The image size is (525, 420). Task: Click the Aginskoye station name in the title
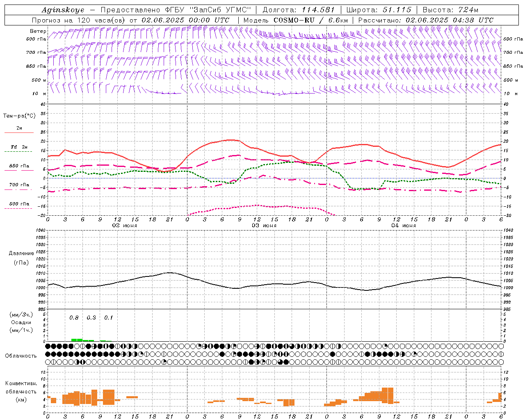63,10
